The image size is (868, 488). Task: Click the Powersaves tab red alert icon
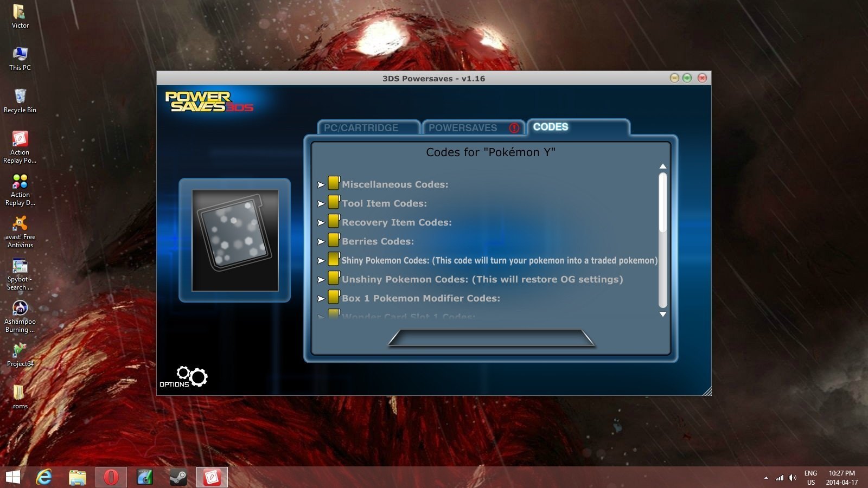pos(514,128)
